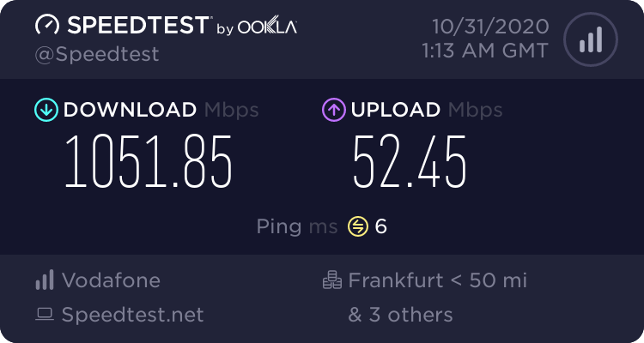Click the ping value 6
The image size is (644, 343).
tap(381, 226)
